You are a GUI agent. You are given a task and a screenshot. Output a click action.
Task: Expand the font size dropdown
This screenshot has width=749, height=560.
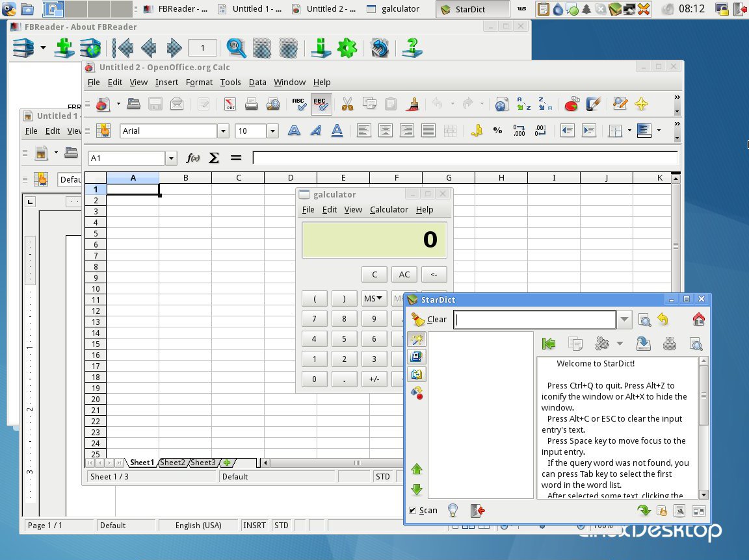[x=272, y=131]
